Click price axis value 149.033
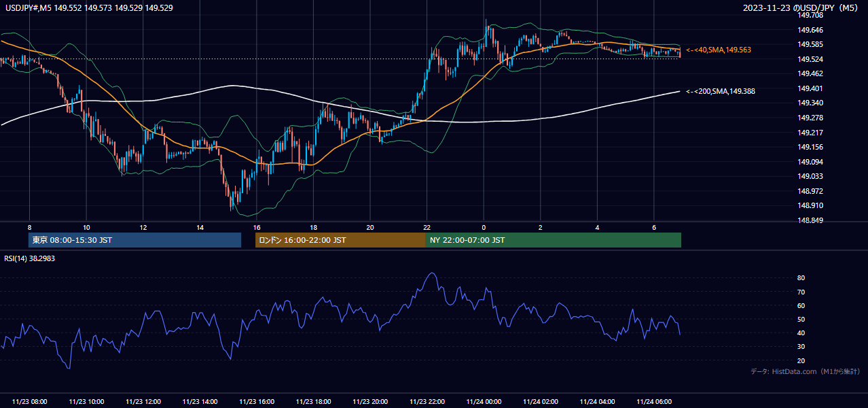Image resolution: width=868 pixels, height=408 pixels. click(x=810, y=176)
